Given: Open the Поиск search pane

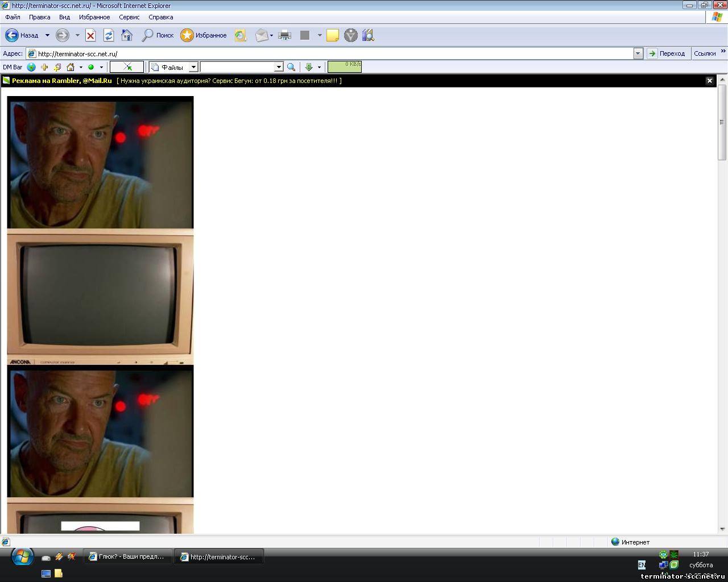Looking at the screenshot, I should 158,35.
